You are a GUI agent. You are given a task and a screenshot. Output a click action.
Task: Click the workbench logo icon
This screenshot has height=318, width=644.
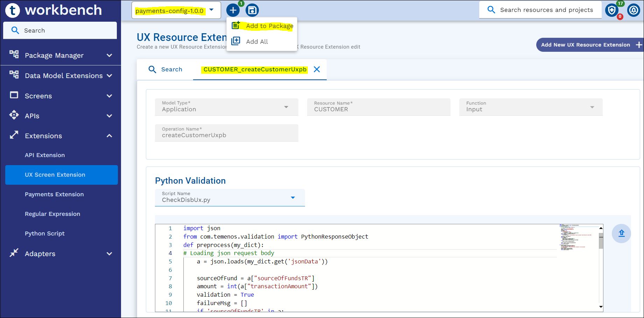pos(13,10)
